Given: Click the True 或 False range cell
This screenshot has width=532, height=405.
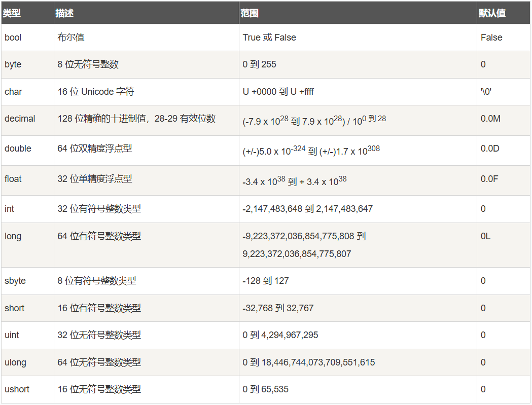Looking at the screenshot, I should coord(358,38).
